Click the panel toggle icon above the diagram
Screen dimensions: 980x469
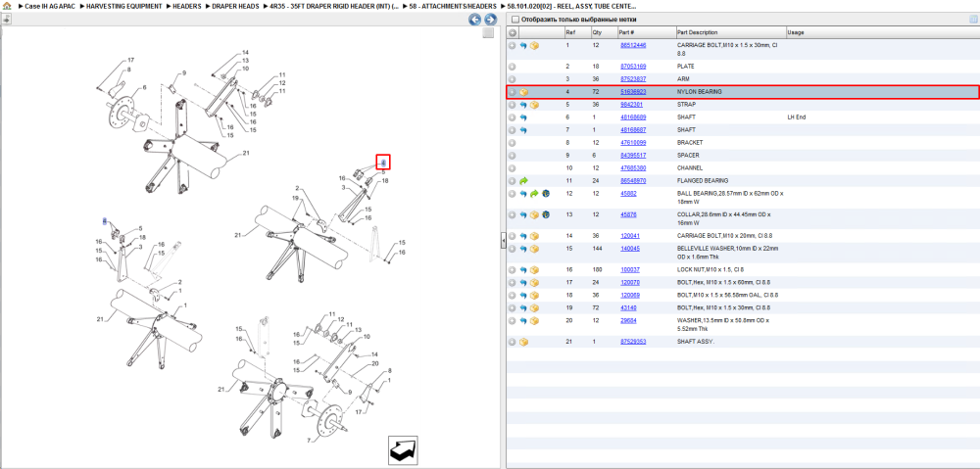pyautogui.click(x=6, y=20)
